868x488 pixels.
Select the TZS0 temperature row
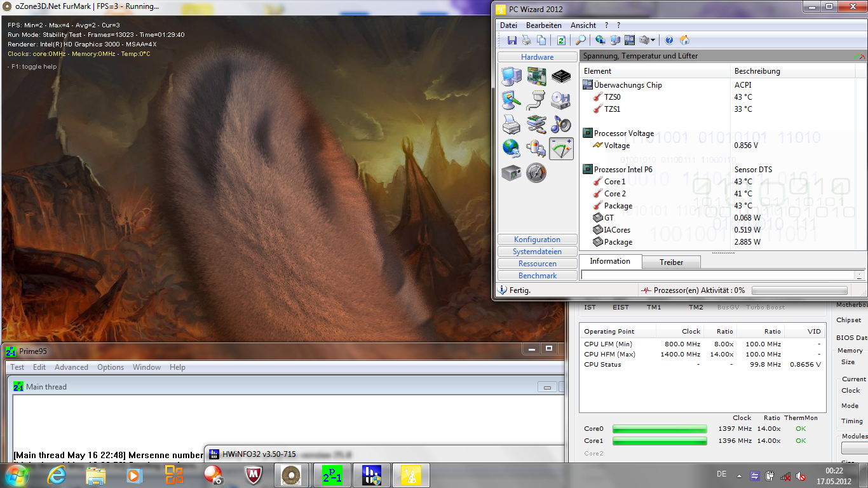click(718, 97)
